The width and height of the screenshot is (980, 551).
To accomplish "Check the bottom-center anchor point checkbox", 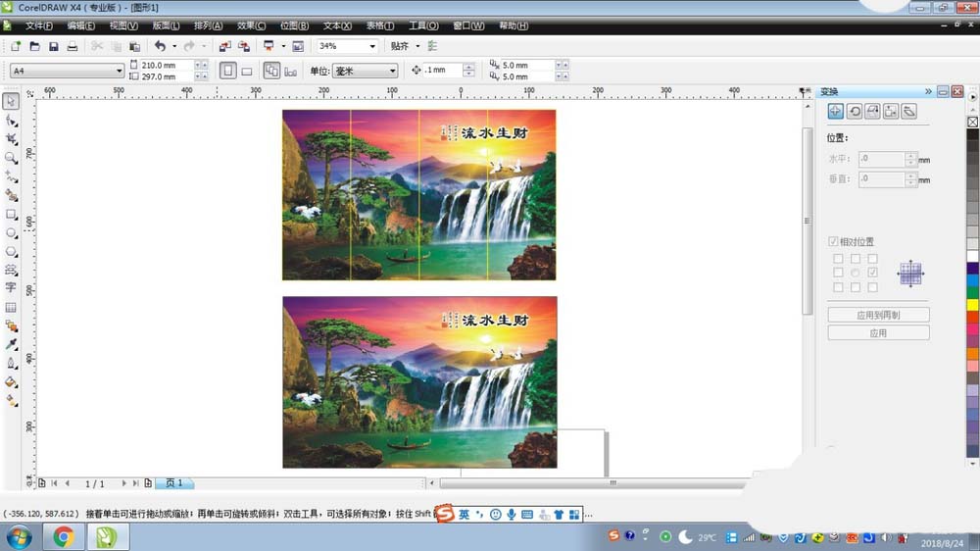I will pyautogui.click(x=855, y=287).
